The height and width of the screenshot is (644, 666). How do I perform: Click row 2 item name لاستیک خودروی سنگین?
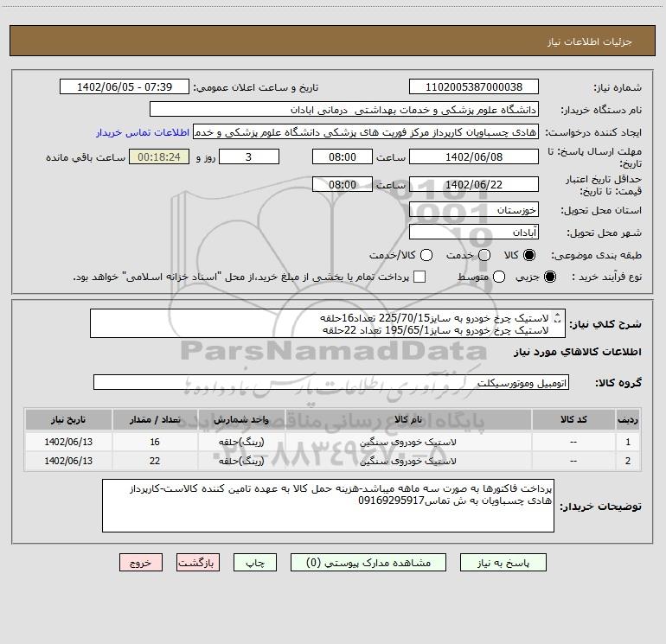[x=408, y=461]
